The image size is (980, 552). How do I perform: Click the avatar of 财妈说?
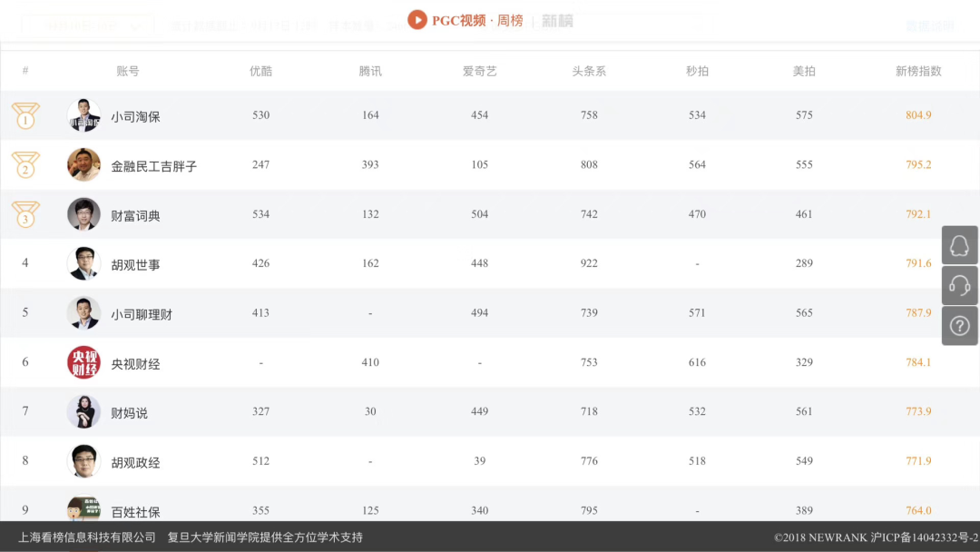(83, 412)
